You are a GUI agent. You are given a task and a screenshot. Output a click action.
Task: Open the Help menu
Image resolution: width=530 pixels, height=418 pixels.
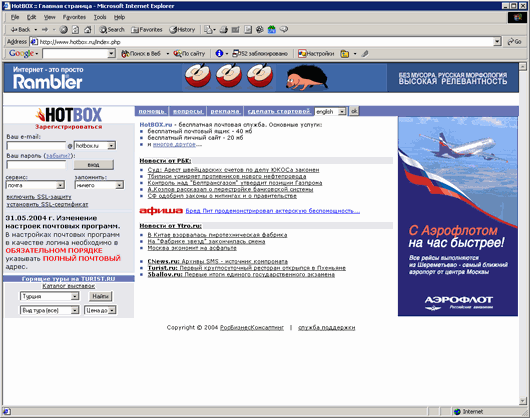click(x=119, y=17)
